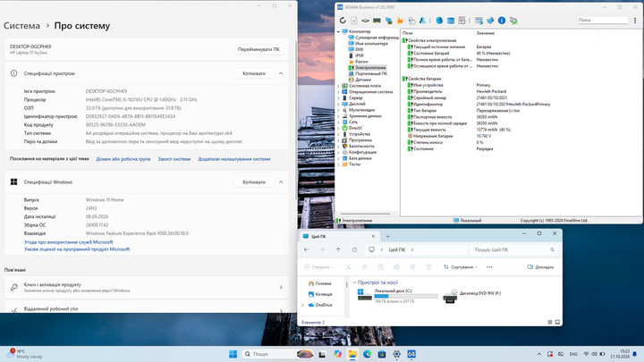Click the flame stability test icon in AIDA64
644x362 pixels.
[x=400, y=20]
